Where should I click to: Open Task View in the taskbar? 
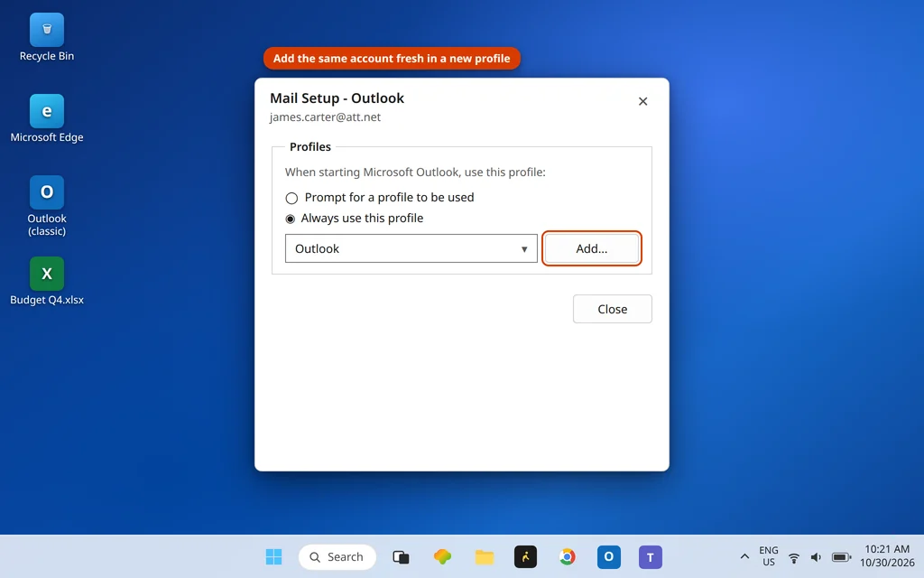point(401,556)
